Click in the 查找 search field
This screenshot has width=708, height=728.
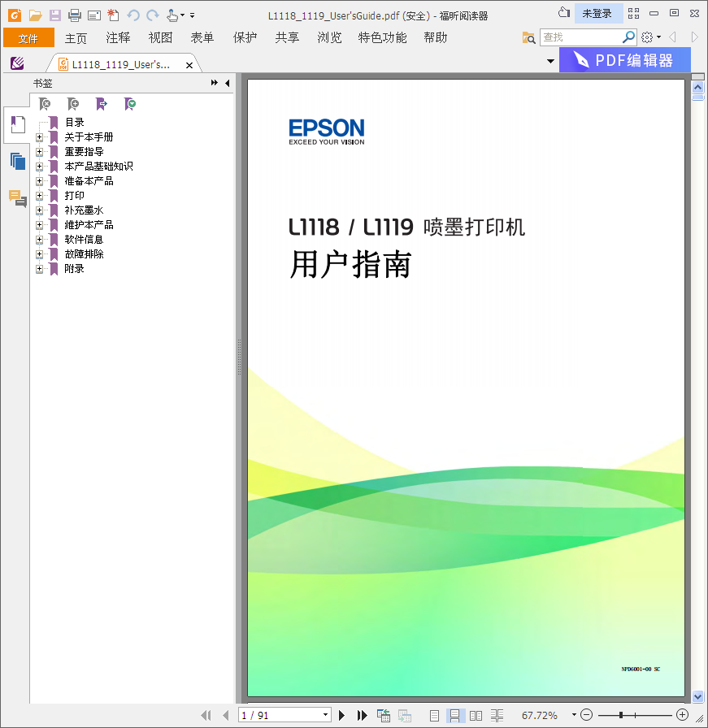tap(580, 37)
